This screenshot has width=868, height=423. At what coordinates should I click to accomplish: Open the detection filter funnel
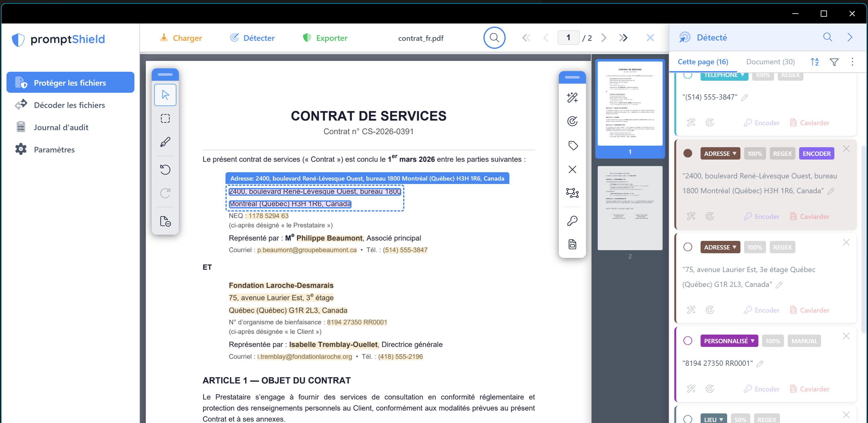(834, 62)
